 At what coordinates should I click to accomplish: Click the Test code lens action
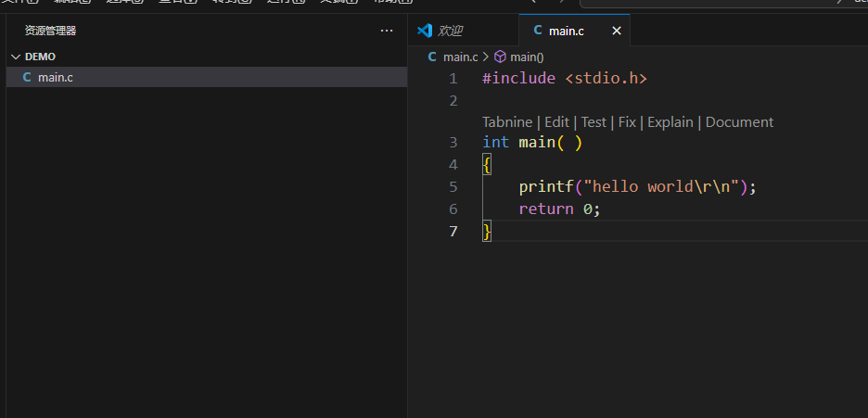594,121
